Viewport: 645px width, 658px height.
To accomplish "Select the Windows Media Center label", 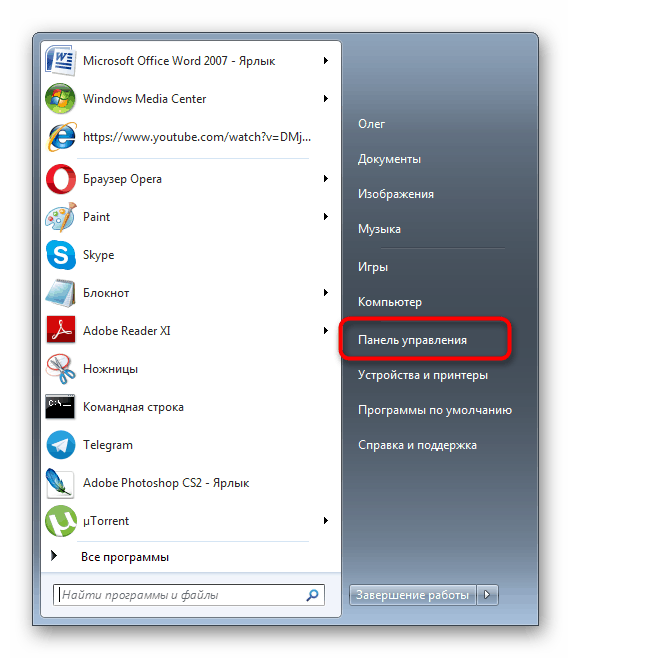I will (145, 99).
